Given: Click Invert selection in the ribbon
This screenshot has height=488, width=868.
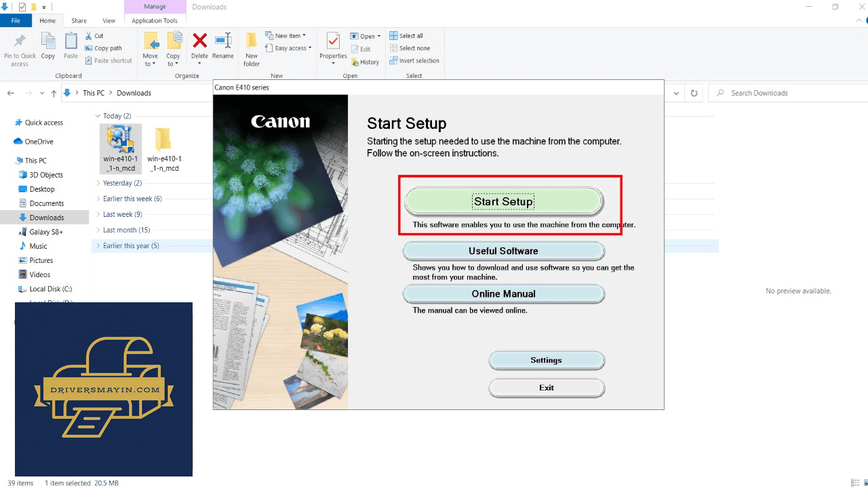Looking at the screenshot, I should pyautogui.click(x=414, y=60).
